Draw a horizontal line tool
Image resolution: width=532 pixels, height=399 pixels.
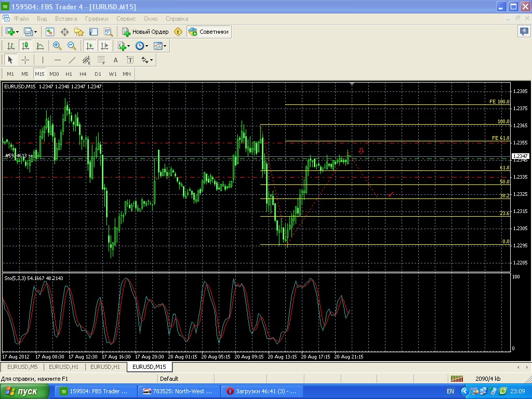(58, 60)
